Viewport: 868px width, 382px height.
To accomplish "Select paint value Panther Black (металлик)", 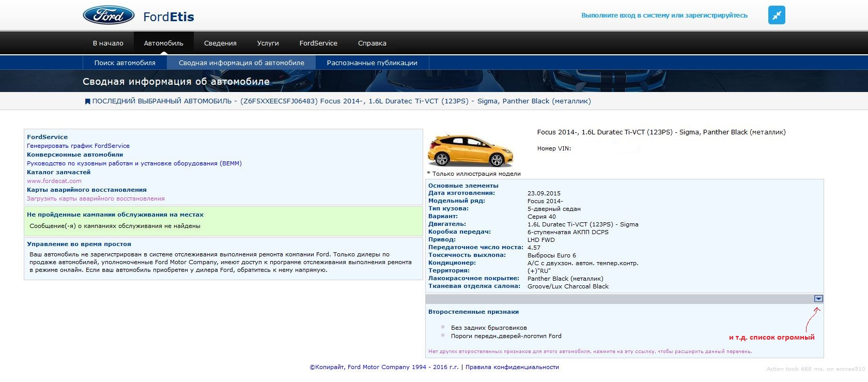I will (565, 279).
